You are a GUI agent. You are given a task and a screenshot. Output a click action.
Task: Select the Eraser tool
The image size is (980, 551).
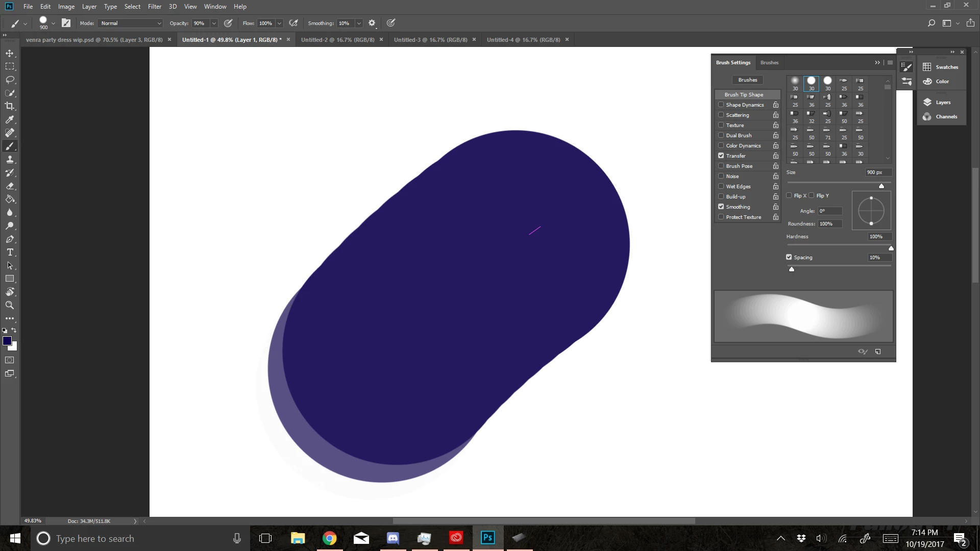[10, 186]
